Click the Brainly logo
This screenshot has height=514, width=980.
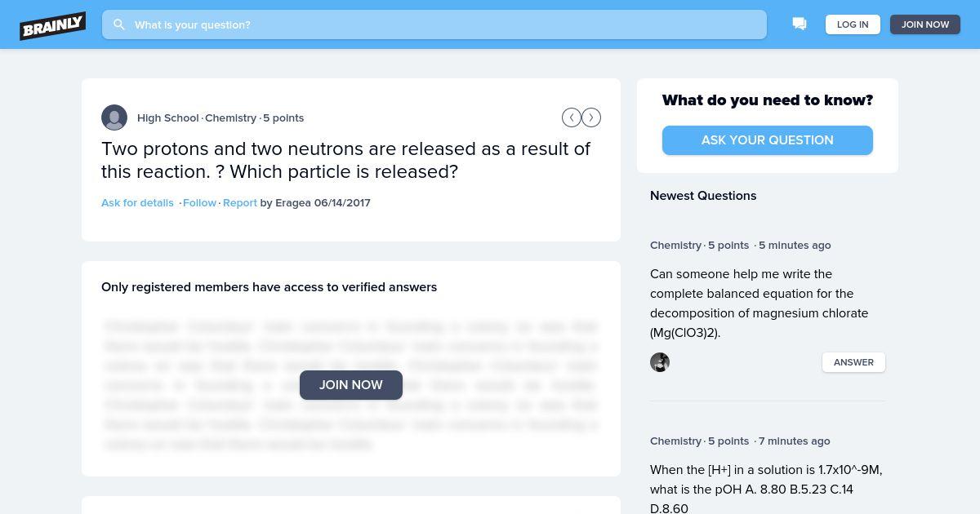pyautogui.click(x=53, y=25)
